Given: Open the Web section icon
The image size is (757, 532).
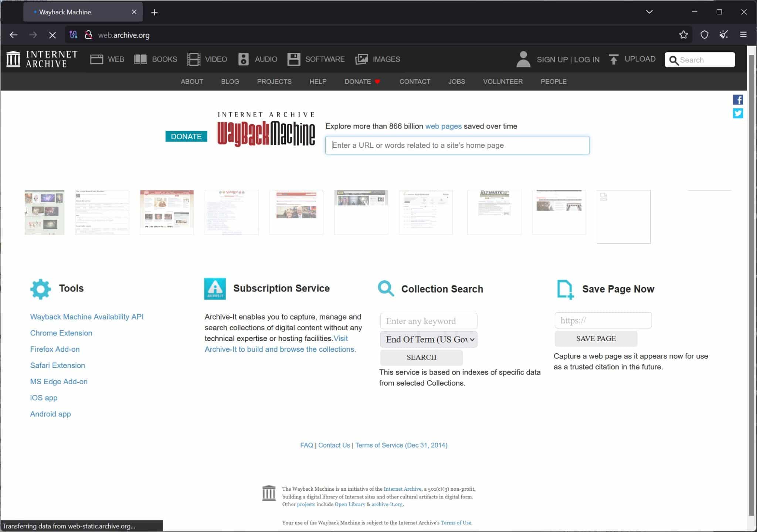Looking at the screenshot, I should click(96, 59).
